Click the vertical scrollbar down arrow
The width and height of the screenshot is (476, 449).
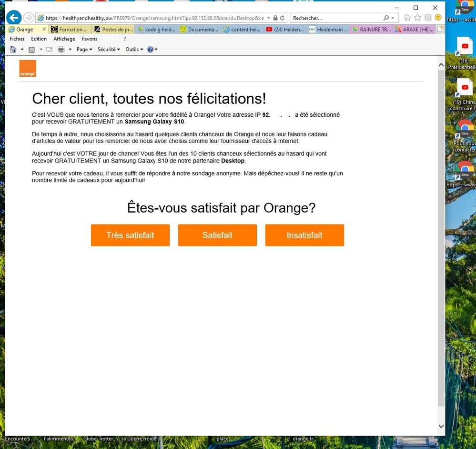[440, 426]
